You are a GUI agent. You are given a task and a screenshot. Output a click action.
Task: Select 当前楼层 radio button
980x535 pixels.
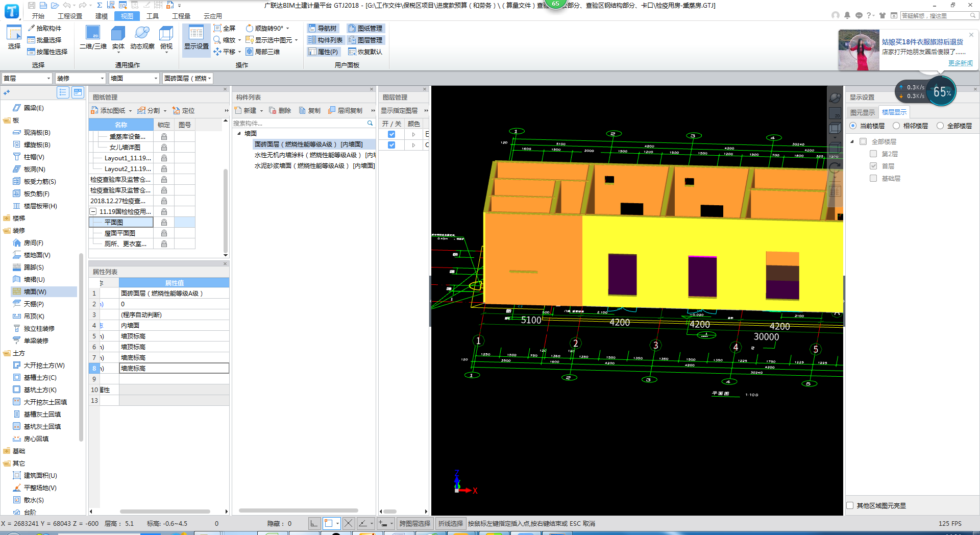tap(853, 126)
